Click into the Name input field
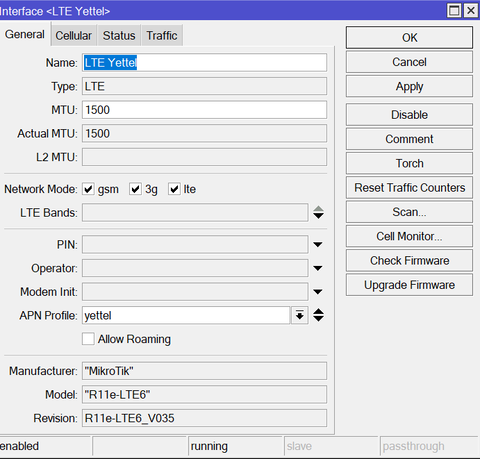 point(204,63)
